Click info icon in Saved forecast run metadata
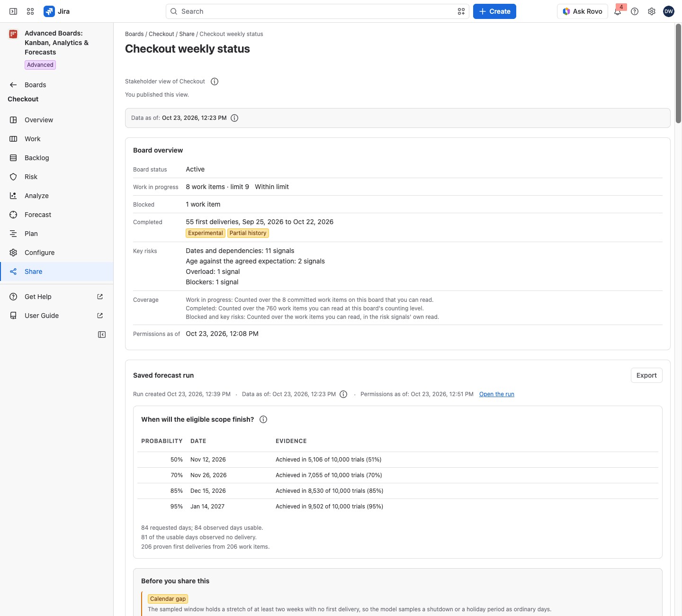This screenshot has height=616, width=682. [x=343, y=394]
